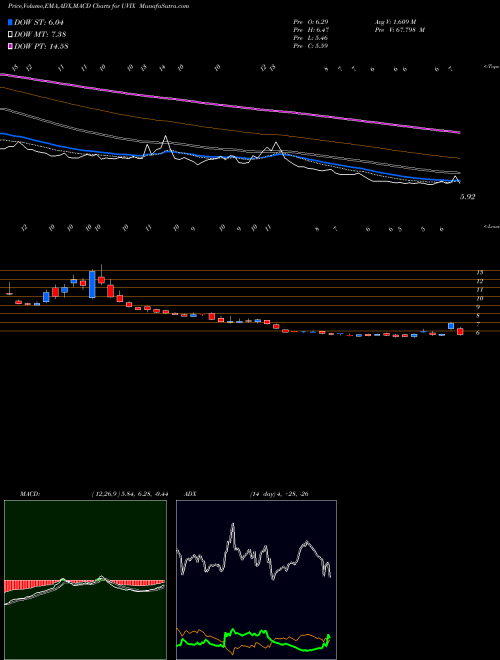500x660 pixels.
Task: Open the MACD histogram chart panel
Action: point(85,580)
